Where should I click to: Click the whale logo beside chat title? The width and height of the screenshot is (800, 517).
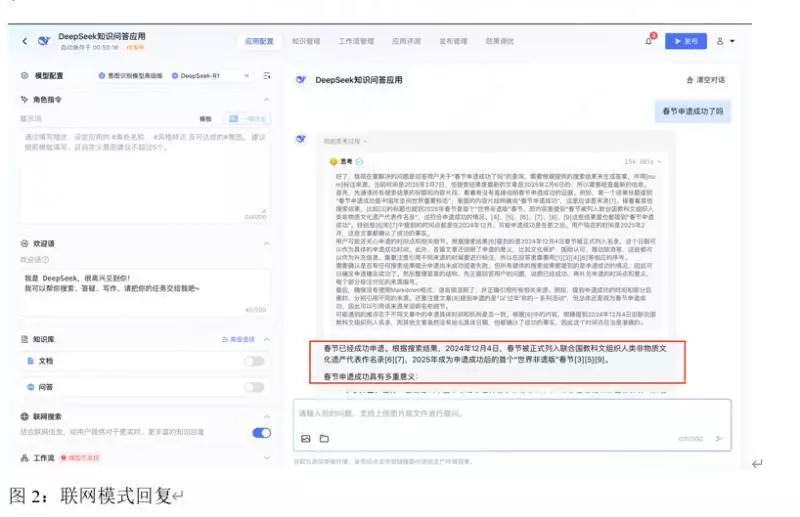(x=301, y=80)
